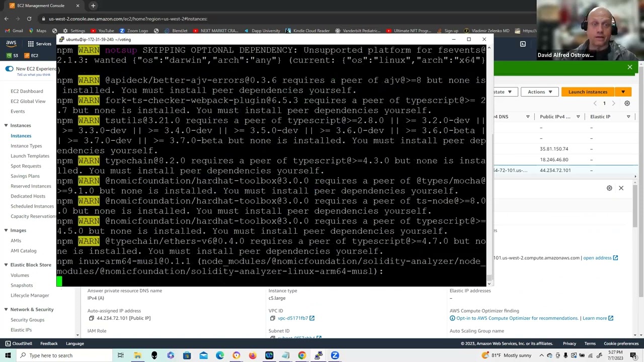Open the AWS Services grid menu icon
The width and height of the screenshot is (644, 362).
[31, 44]
